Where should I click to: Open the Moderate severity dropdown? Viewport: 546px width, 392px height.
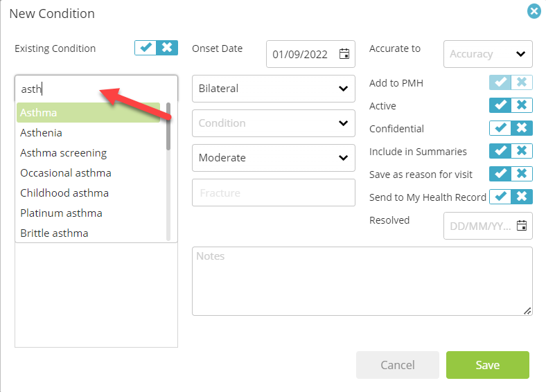tap(274, 158)
